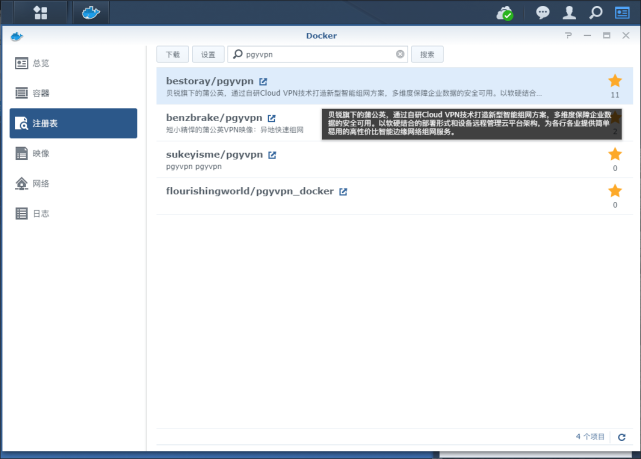Select the bestoray/pgyvpn image row

pos(394,86)
